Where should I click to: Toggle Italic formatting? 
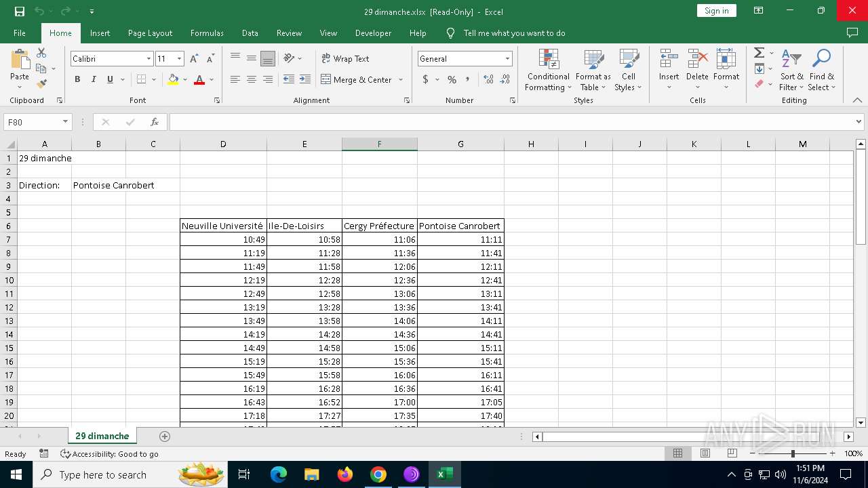pos(94,79)
